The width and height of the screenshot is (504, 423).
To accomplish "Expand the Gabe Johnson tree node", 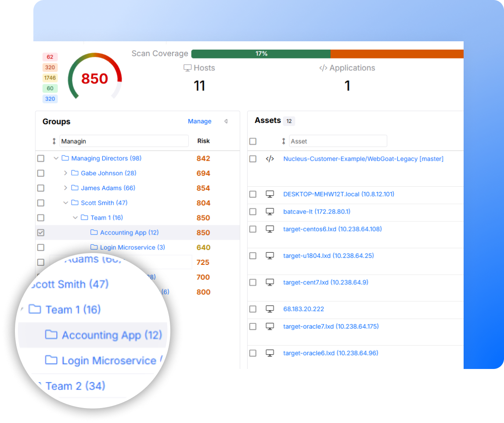I will click(65, 173).
